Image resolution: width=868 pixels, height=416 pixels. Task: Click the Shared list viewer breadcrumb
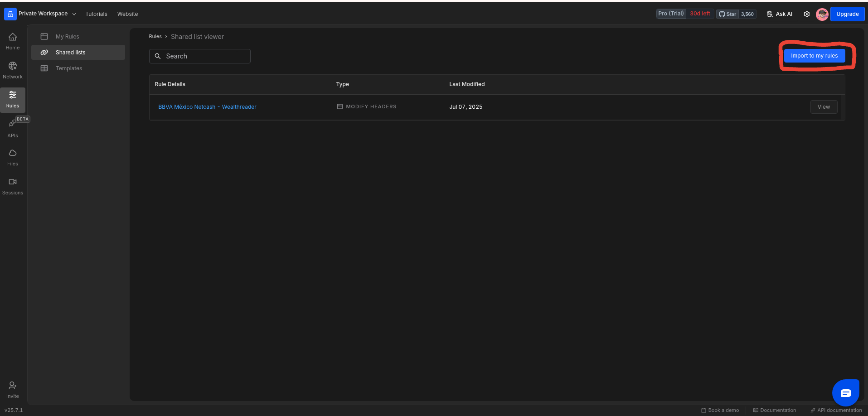[x=197, y=37]
